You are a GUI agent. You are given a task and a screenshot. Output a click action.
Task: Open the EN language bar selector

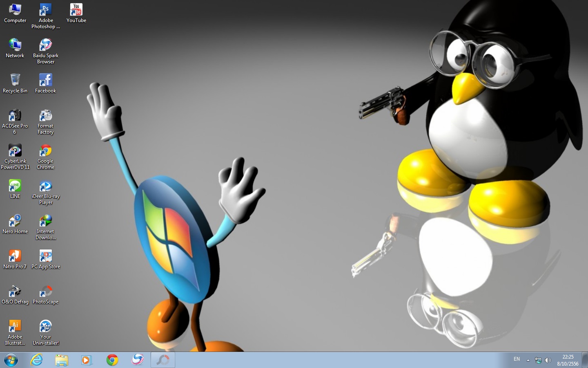(x=517, y=359)
